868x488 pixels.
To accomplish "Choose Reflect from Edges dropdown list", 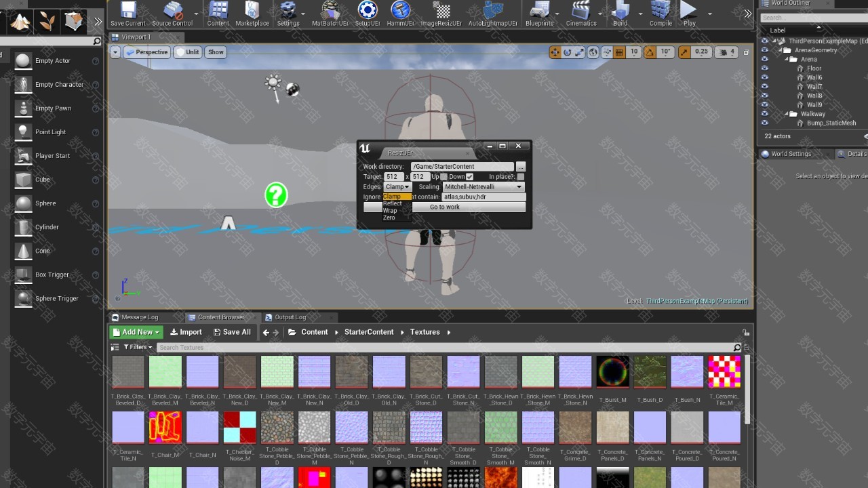I will tap(393, 203).
